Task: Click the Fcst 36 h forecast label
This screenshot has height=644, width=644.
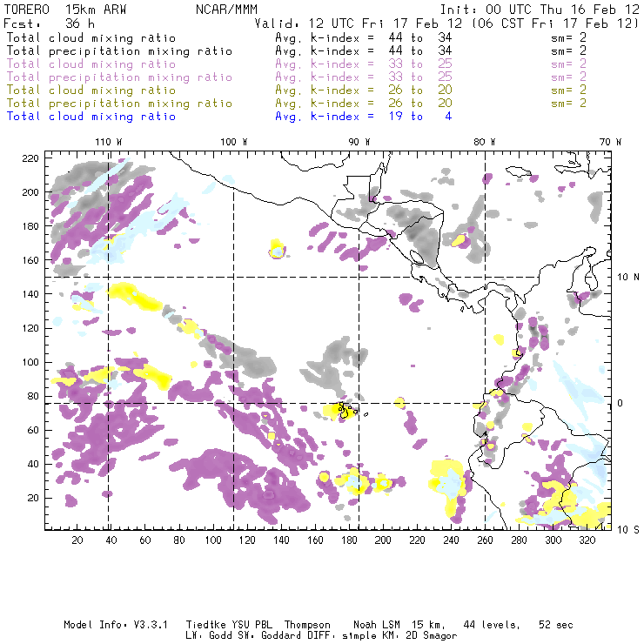Action: 42,24
